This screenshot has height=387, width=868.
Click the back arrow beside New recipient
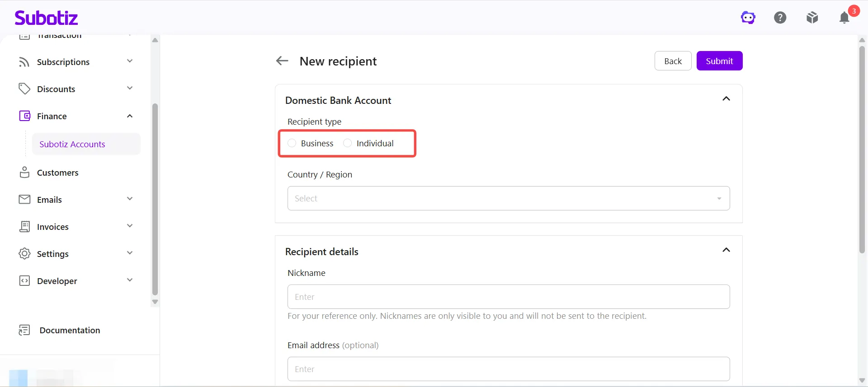[282, 61]
